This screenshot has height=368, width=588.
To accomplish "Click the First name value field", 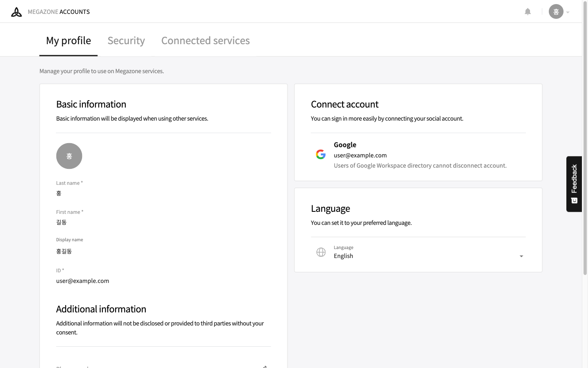I will point(61,222).
